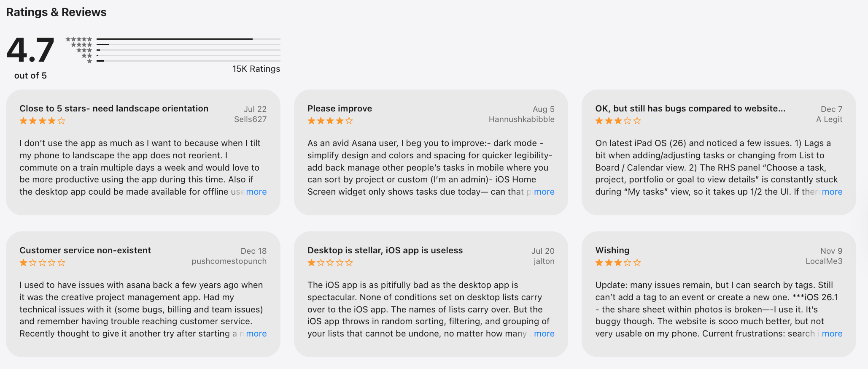Click the 15K Ratings label

click(255, 68)
